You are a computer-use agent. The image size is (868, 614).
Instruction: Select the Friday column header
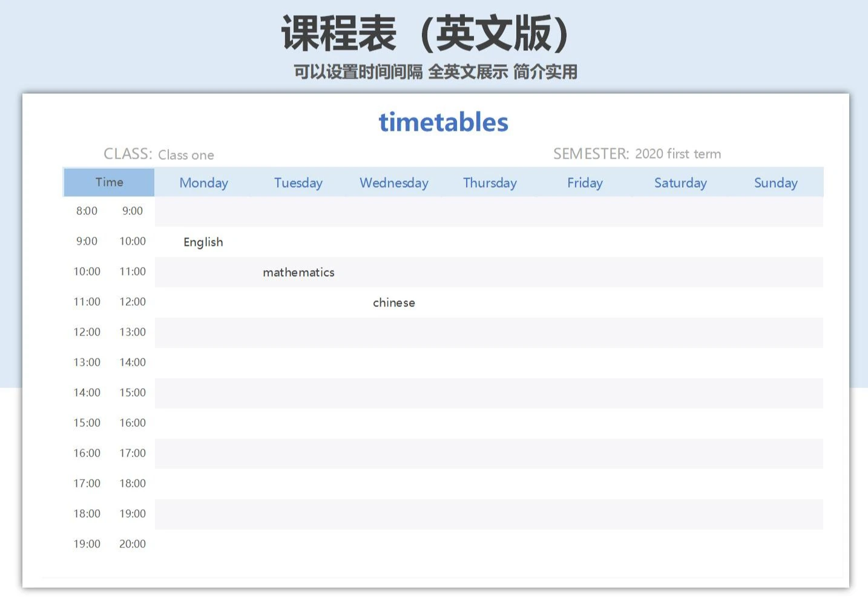tap(585, 182)
